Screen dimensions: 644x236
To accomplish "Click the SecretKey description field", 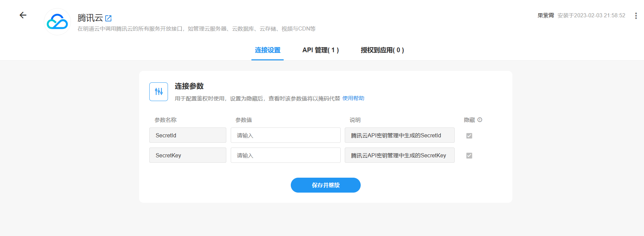I will [x=399, y=155].
